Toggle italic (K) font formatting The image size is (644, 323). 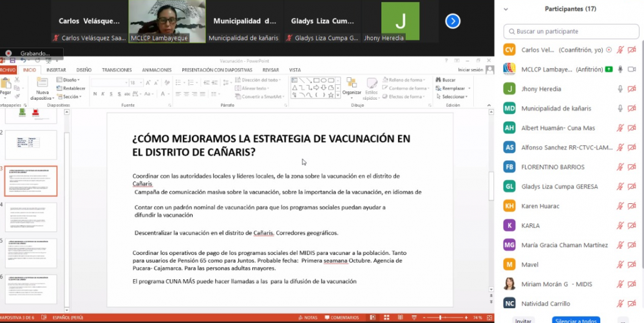click(x=102, y=94)
